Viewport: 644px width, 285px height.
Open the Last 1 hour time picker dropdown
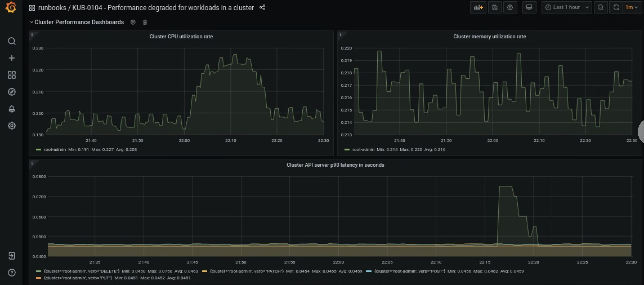[x=567, y=7]
